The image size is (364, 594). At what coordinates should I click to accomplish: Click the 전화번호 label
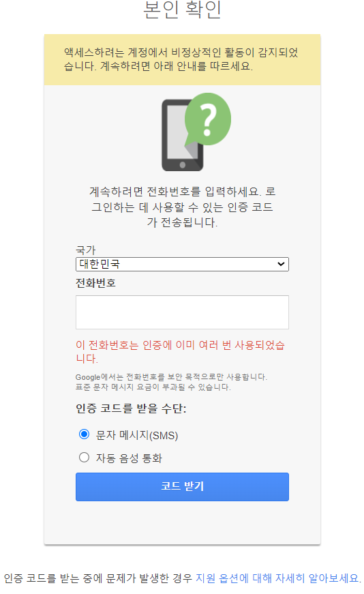pos(95,283)
